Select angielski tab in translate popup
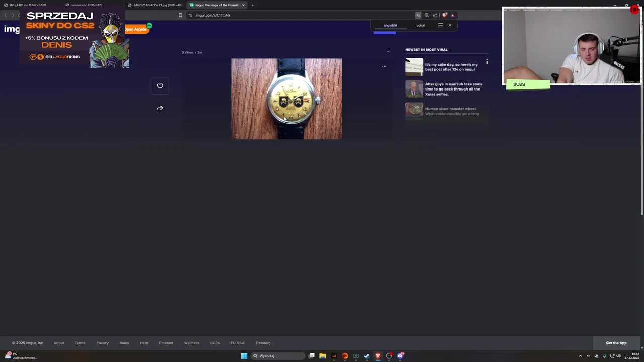644x362 pixels. tap(390, 25)
